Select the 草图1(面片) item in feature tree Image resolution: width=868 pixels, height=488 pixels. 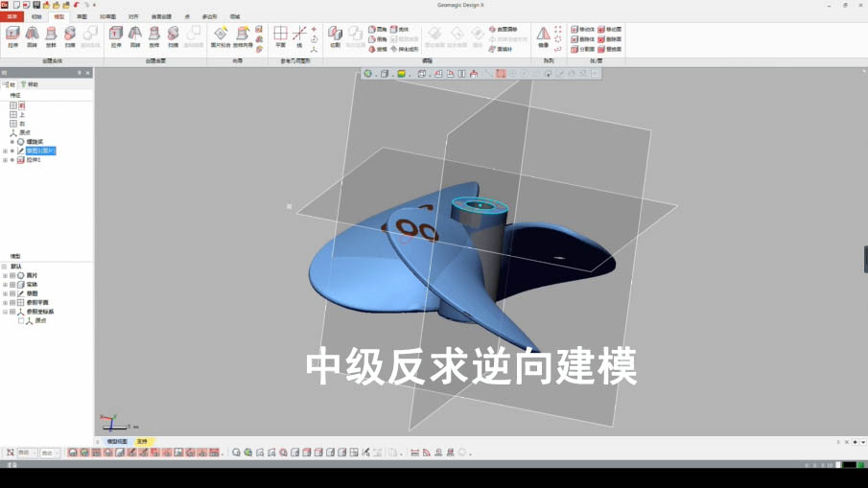click(x=40, y=151)
